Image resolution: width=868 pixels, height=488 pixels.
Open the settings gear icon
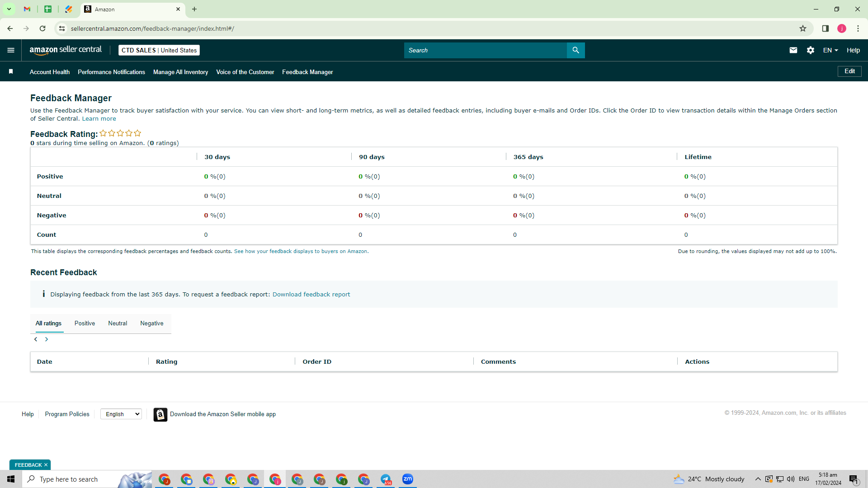pos(811,50)
